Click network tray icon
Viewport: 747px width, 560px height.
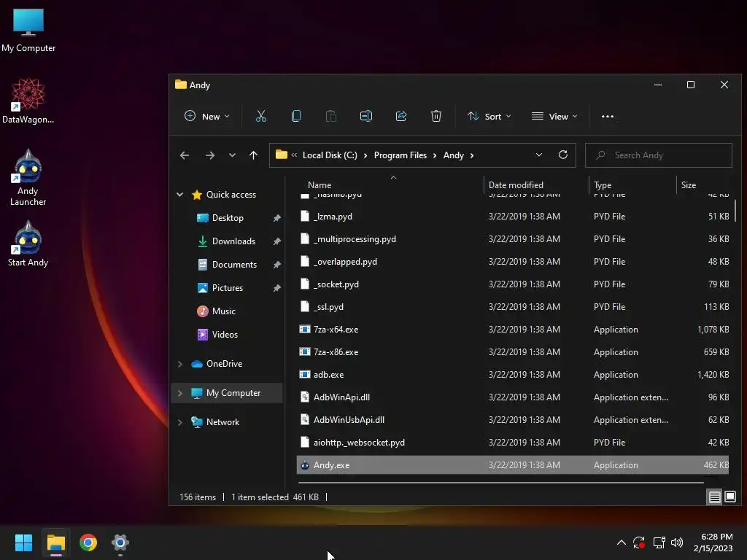tap(659, 542)
